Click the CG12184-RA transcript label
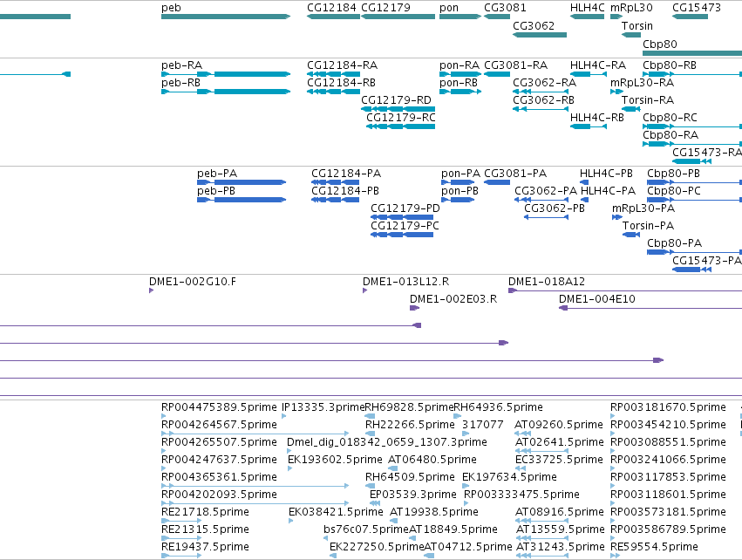The height and width of the screenshot is (560, 742). [342, 65]
